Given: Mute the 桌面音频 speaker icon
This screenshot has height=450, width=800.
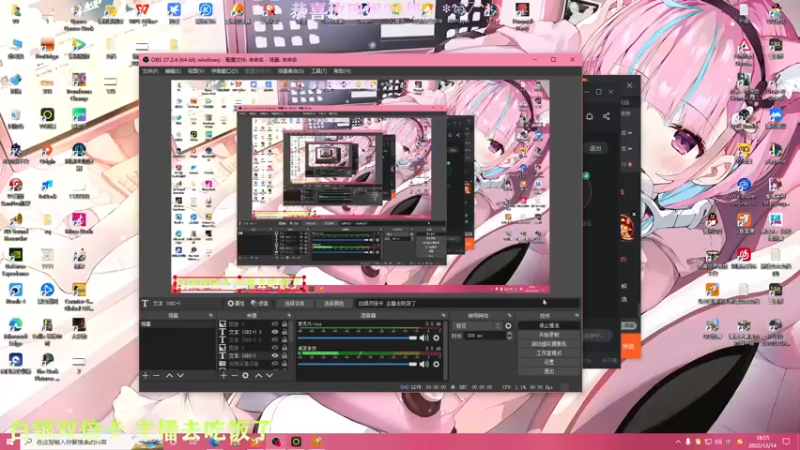Looking at the screenshot, I should (x=424, y=364).
